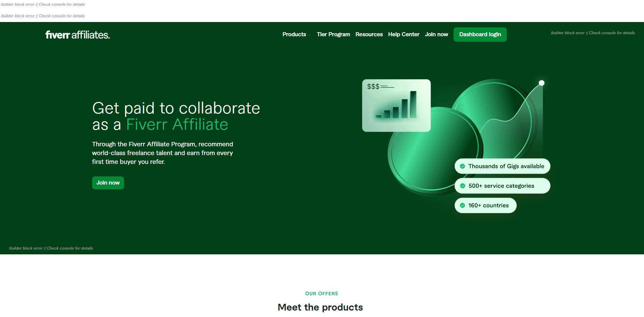Open the Resources menu item
This screenshot has height=317, width=644.
[369, 35]
